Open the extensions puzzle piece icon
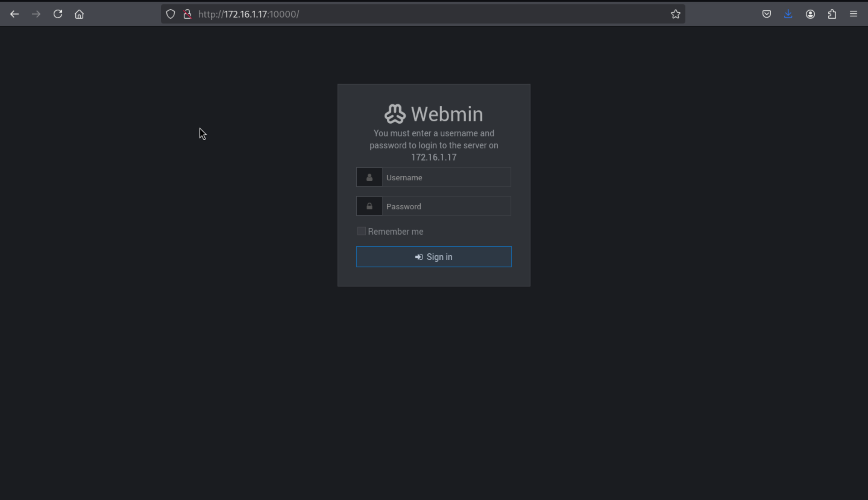Screen dimensions: 868x500 tap(832, 14)
